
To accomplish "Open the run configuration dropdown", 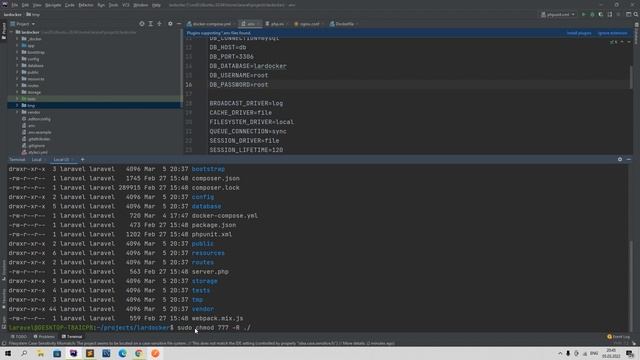I will 558,14.
